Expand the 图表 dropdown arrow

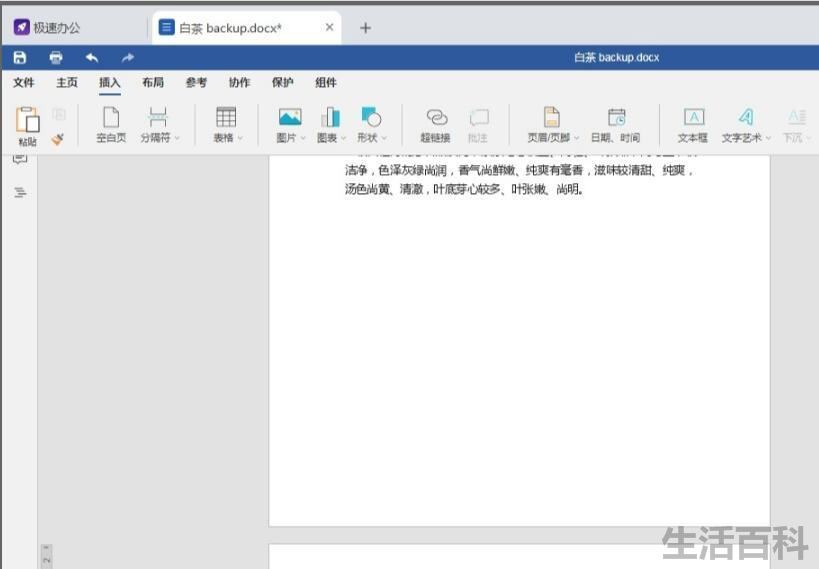point(343,138)
